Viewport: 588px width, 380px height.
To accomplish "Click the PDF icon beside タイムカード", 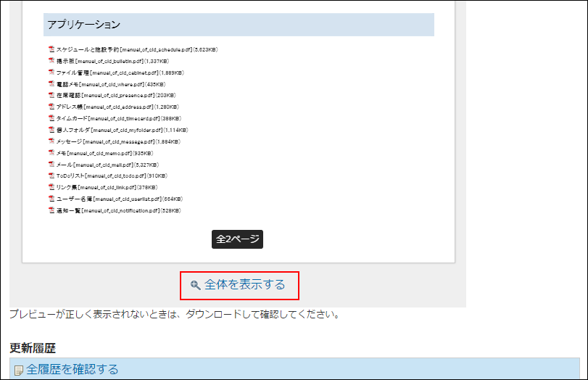I will tap(51, 118).
